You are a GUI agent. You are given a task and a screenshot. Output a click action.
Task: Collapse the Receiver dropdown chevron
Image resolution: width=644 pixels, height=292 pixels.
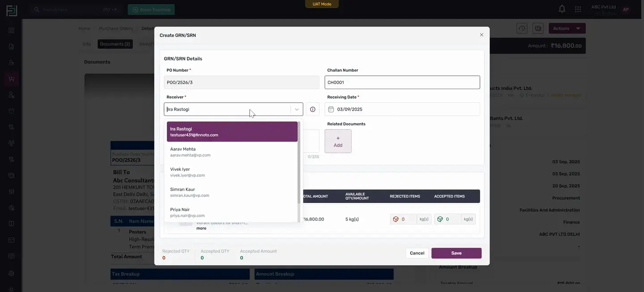coord(297,109)
